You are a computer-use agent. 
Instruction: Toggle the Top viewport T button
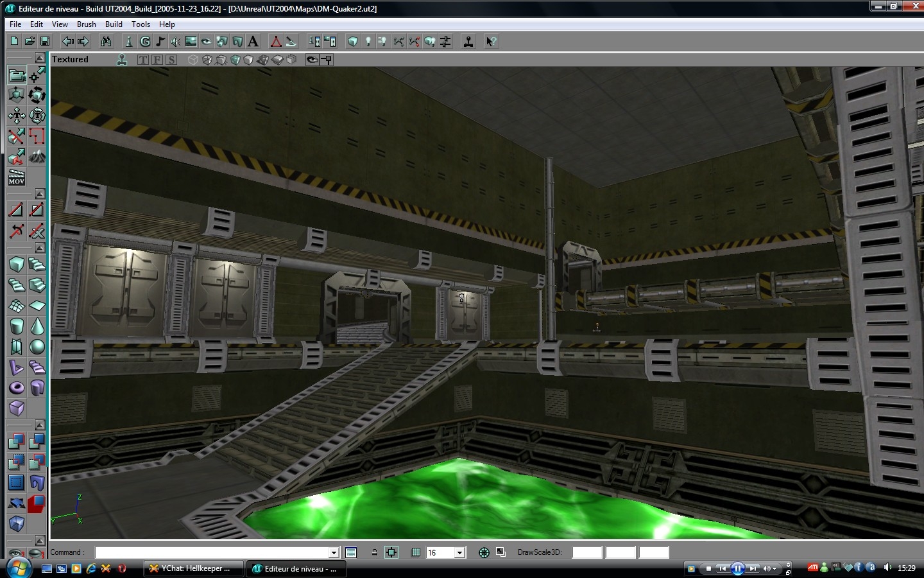[142, 60]
